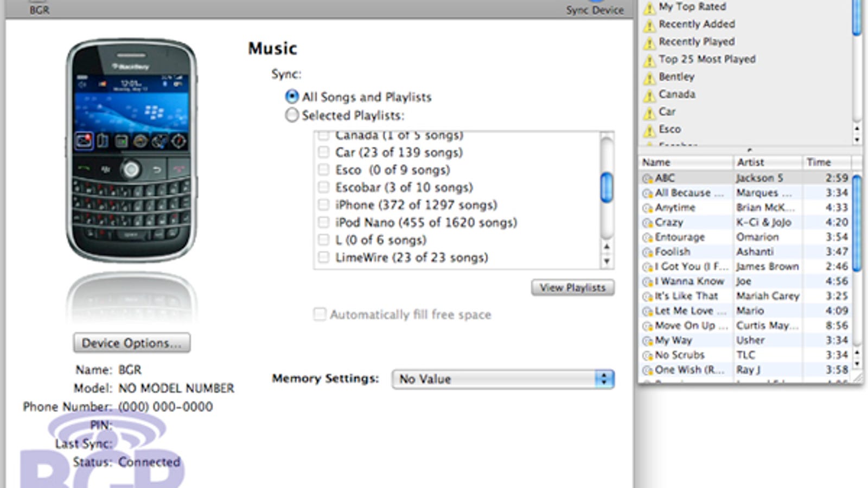Click the icon beside Foolish song
Screen dimensions: 868x488
647,252
